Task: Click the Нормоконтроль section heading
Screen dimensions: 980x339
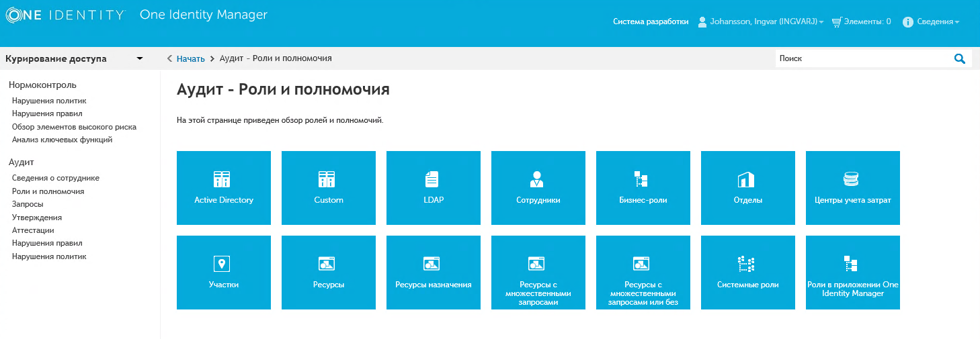Action: point(42,85)
